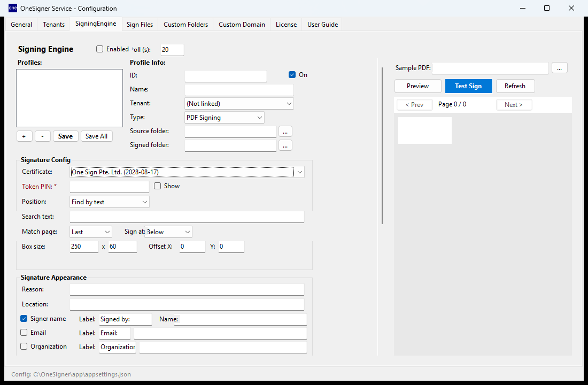
Task: Click the Organization label field
Action: pyautogui.click(x=118, y=347)
